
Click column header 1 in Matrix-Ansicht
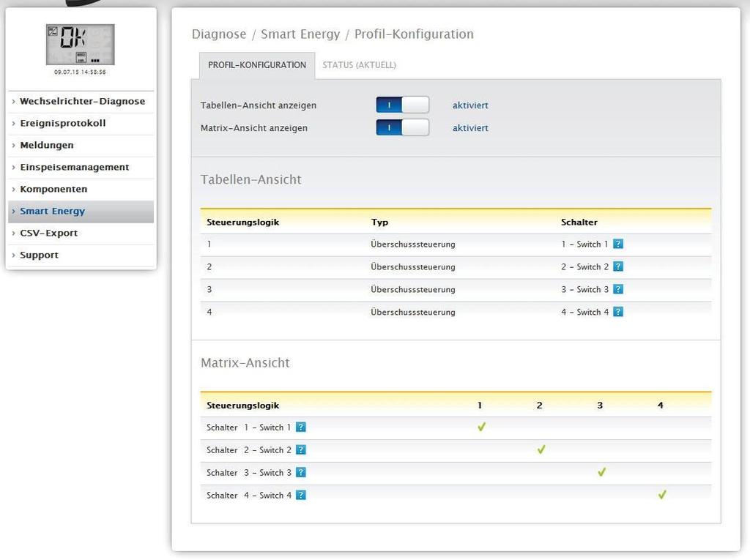(x=480, y=406)
